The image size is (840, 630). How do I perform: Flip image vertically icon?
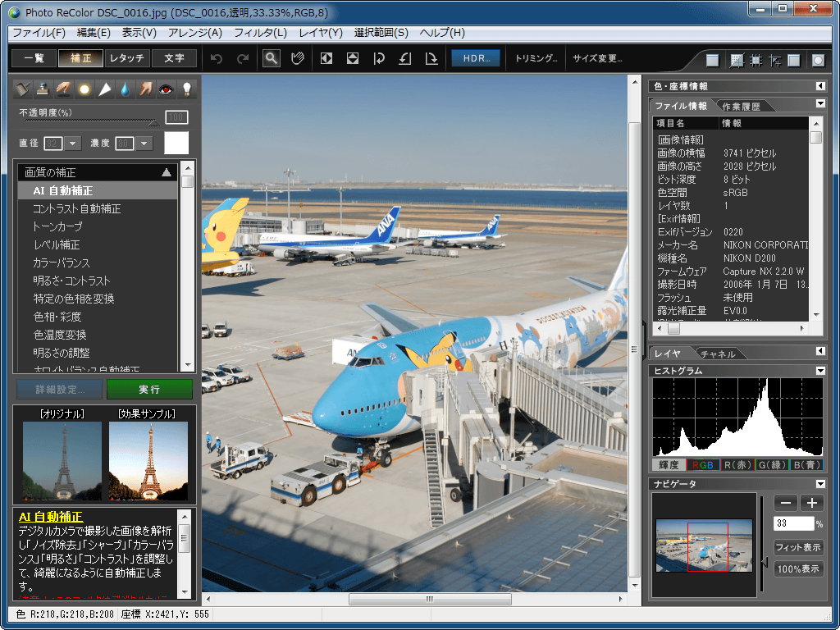(353, 58)
